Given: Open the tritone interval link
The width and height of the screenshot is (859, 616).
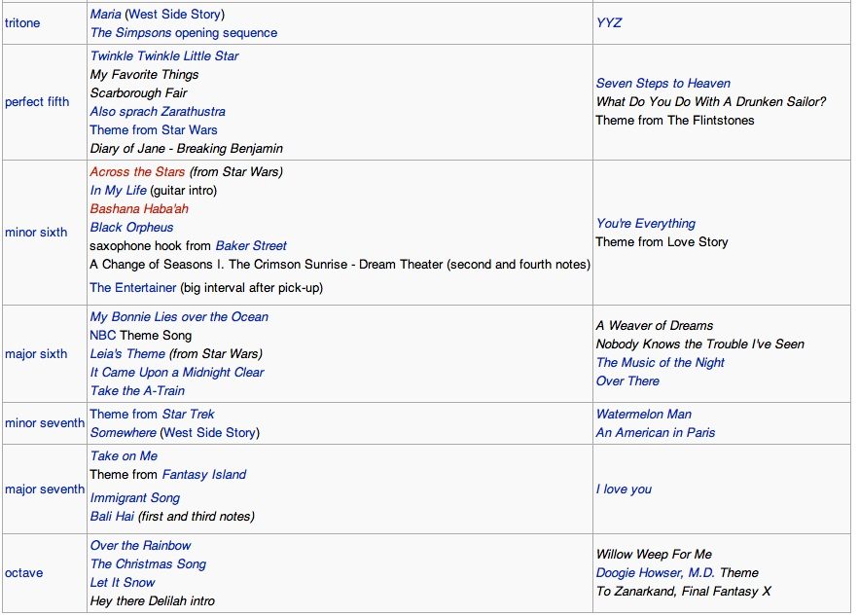Looking at the screenshot, I should (x=22, y=23).
